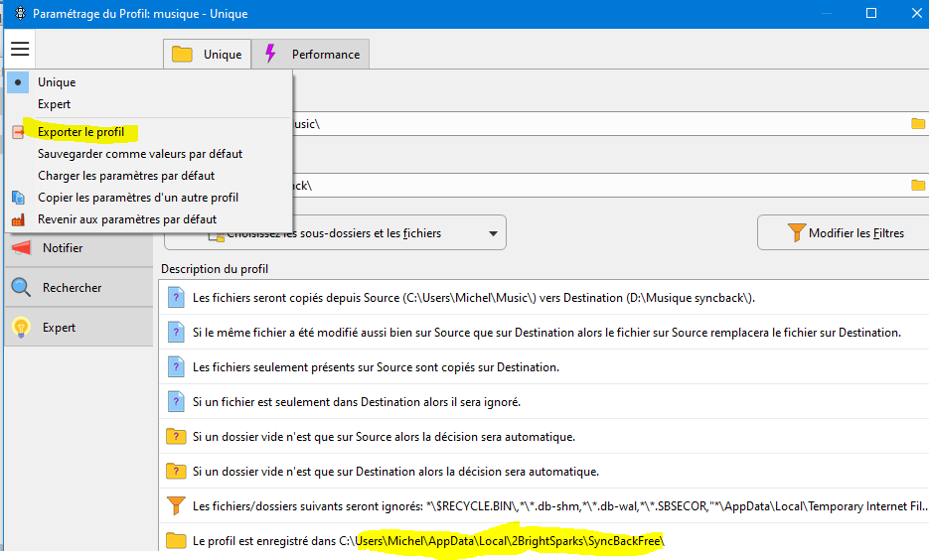Choose Expert in the dropdown menu
Screen dimensions: 929x560
(x=54, y=104)
